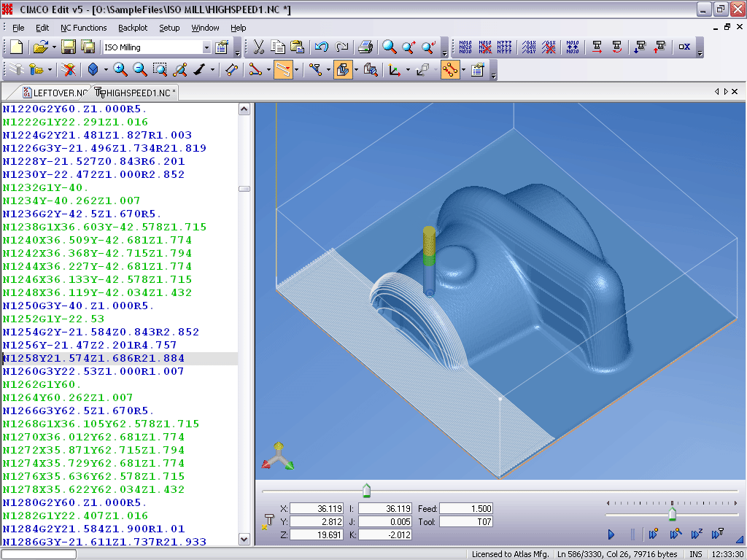This screenshot has height=560, width=747.
Task: Toggle the solid model view button
Action: 344,70
